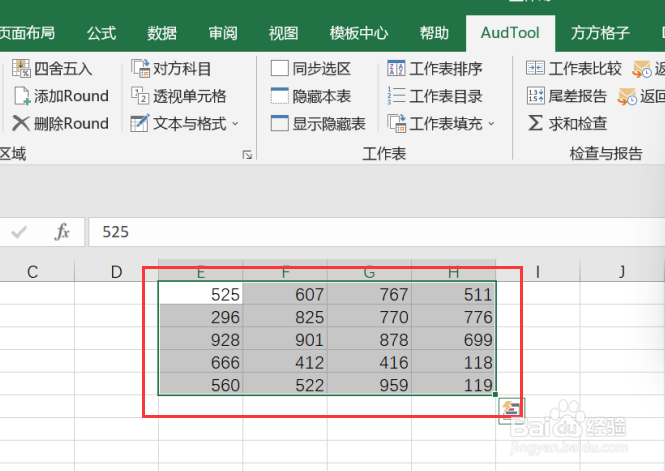Switch to the 模板中心 tab
This screenshot has height=471, width=665.
pyautogui.click(x=359, y=33)
